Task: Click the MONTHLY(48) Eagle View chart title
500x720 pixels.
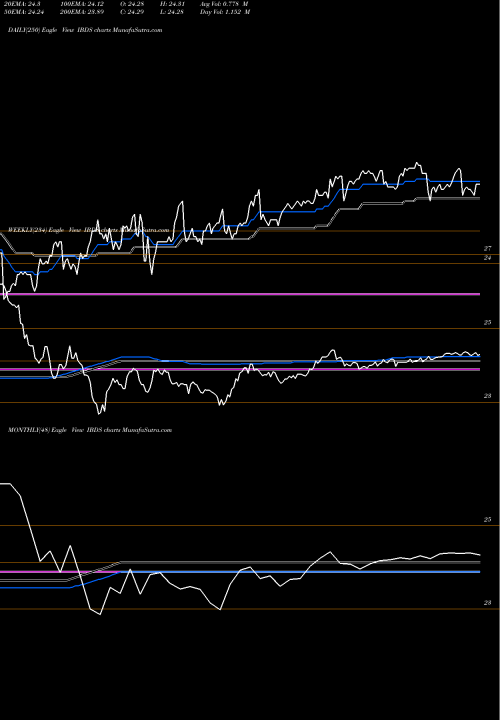Action: [90, 430]
